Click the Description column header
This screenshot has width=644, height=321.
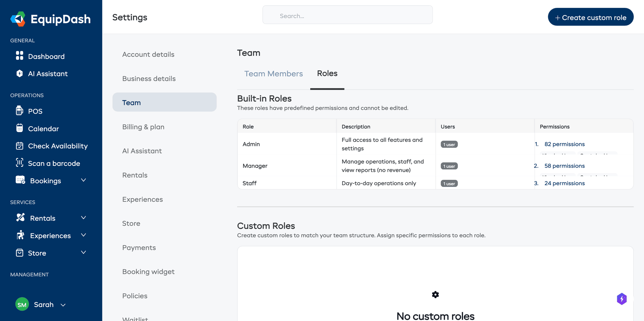[x=356, y=127]
